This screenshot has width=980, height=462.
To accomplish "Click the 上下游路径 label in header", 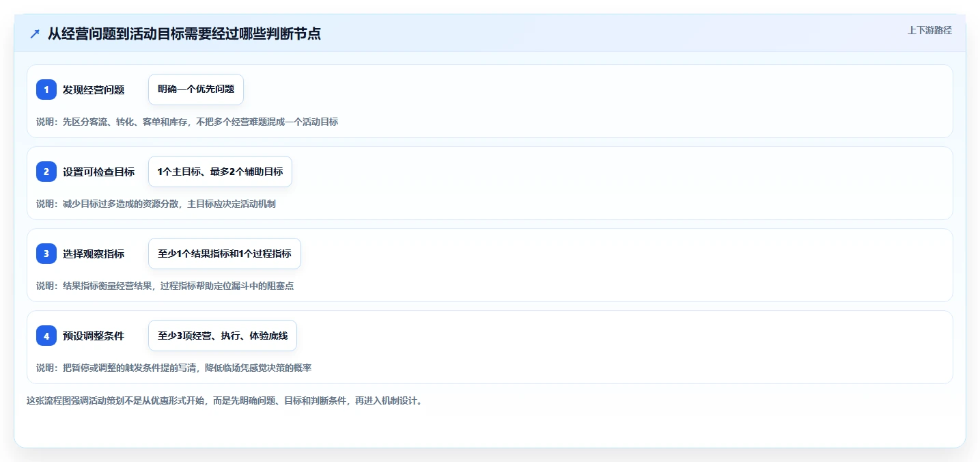I will 929,30.
